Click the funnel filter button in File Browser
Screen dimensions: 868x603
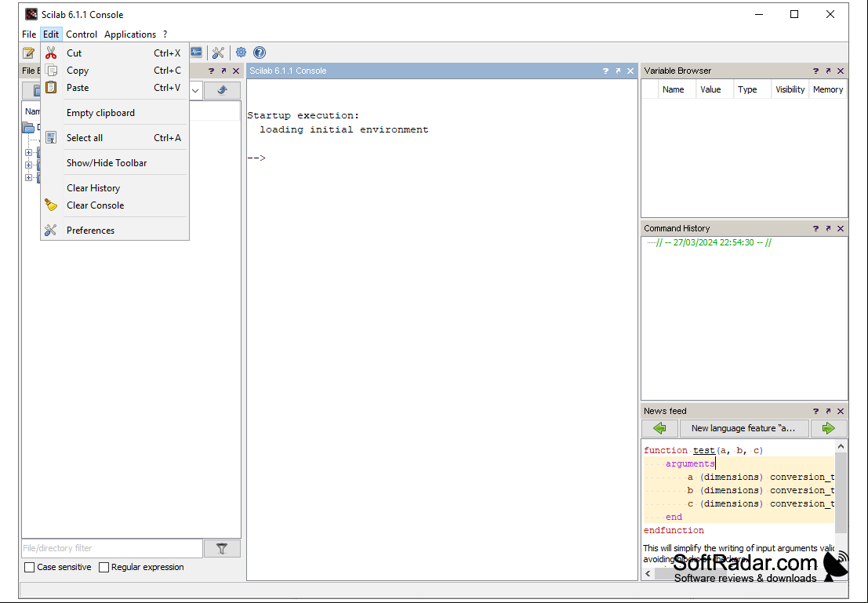click(222, 548)
